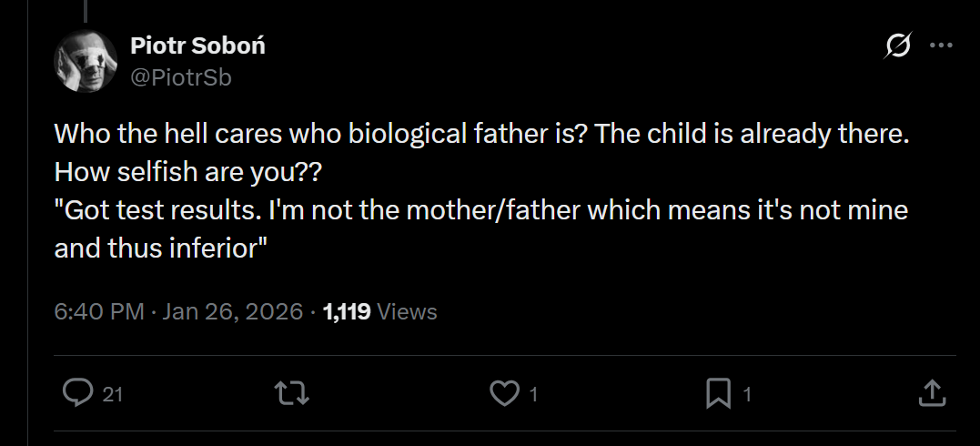Click the "Who the hell cares" text line

coord(482,133)
